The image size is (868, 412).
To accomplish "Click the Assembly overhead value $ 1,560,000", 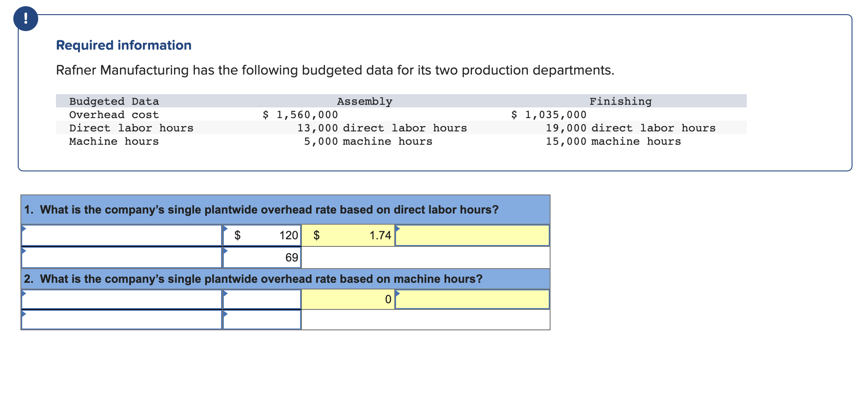I will click(301, 115).
